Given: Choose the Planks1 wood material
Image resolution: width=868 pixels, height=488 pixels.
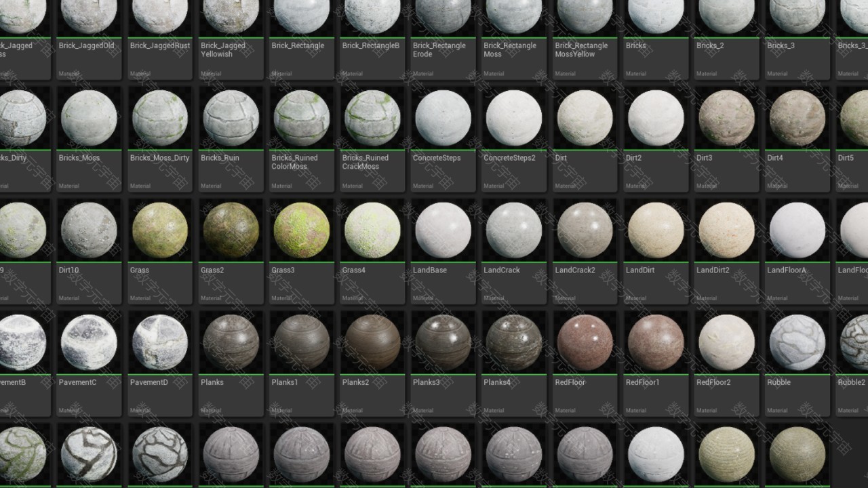Looking at the screenshot, I should pos(302,363).
